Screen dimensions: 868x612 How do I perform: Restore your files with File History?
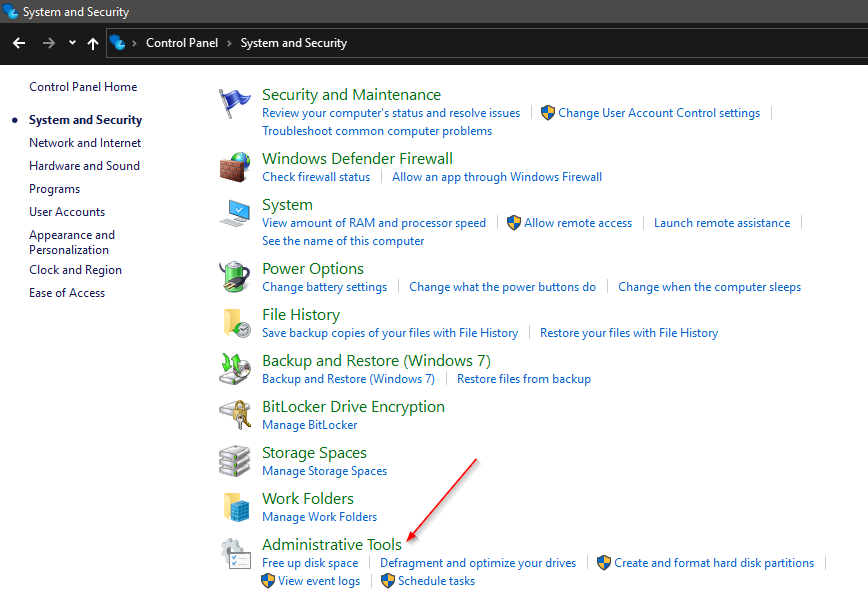coord(629,333)
